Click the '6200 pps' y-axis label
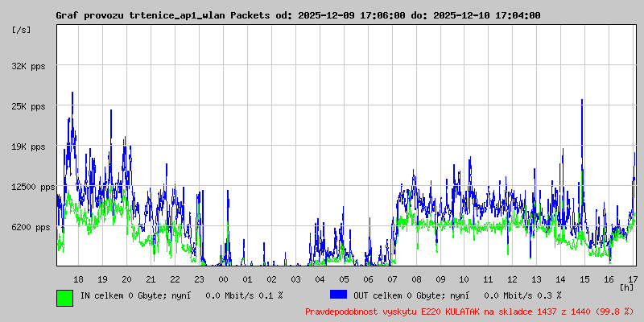644x322 pixels. pos(31,227)
